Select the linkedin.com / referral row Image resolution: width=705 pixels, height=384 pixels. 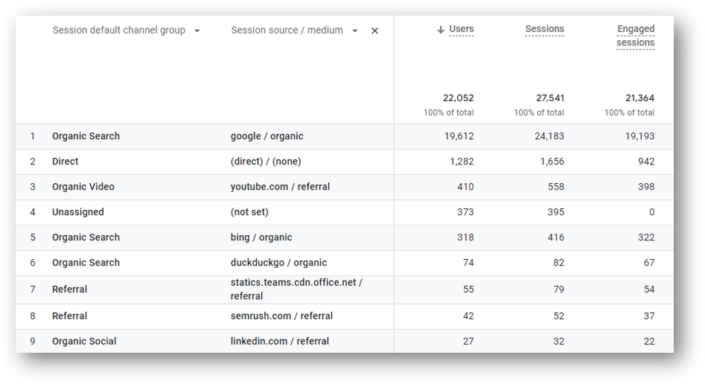click(x=344, y=341)
